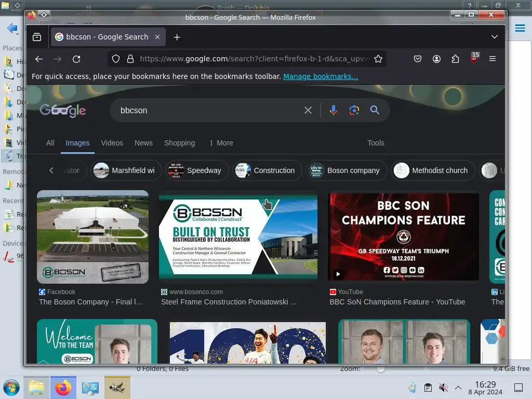Open Firefox hamburger application menu
This screenshot has width=532, height=399.
[x=493, y=59]
